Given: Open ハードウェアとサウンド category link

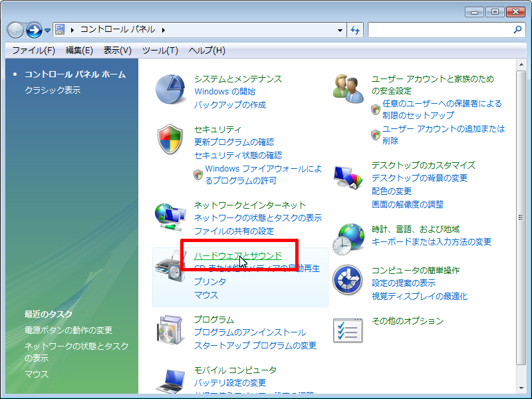Looking at the screenshot, I should coord(238,255).
